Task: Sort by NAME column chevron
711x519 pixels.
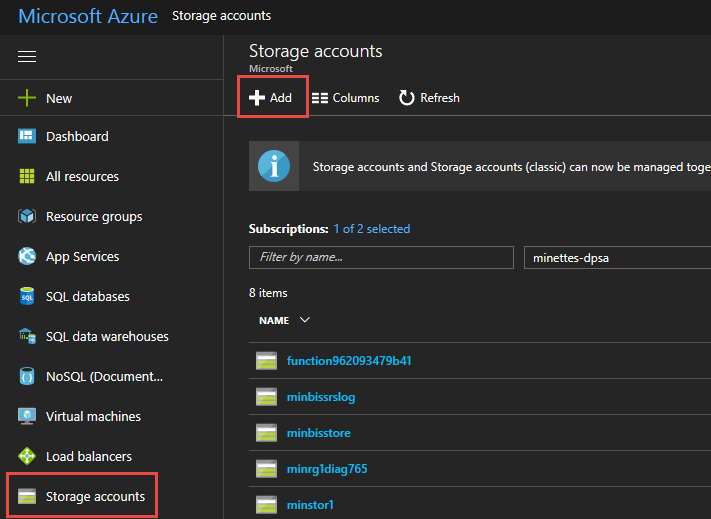Action: pyautogui.click(x=305, y=320)
